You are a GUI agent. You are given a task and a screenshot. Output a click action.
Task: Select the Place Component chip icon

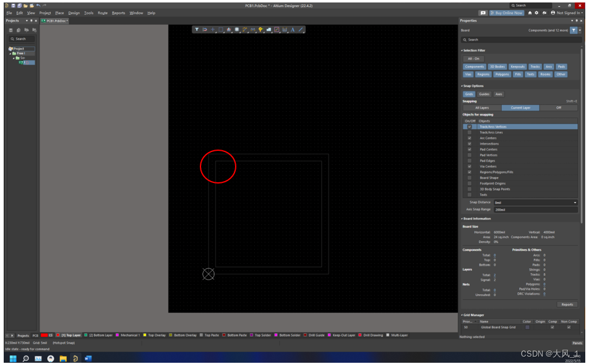pos(236,30)
